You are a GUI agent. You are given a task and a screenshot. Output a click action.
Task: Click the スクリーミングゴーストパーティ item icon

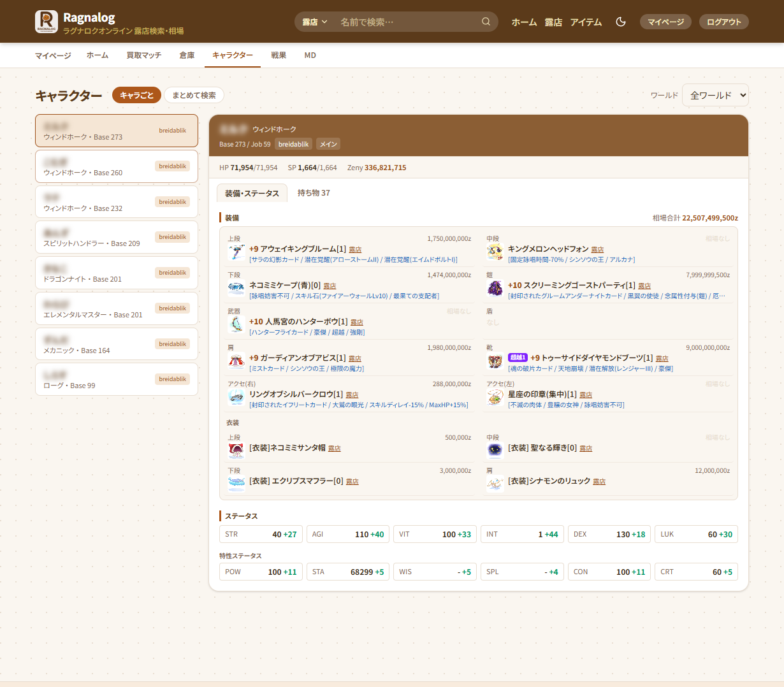495,289
